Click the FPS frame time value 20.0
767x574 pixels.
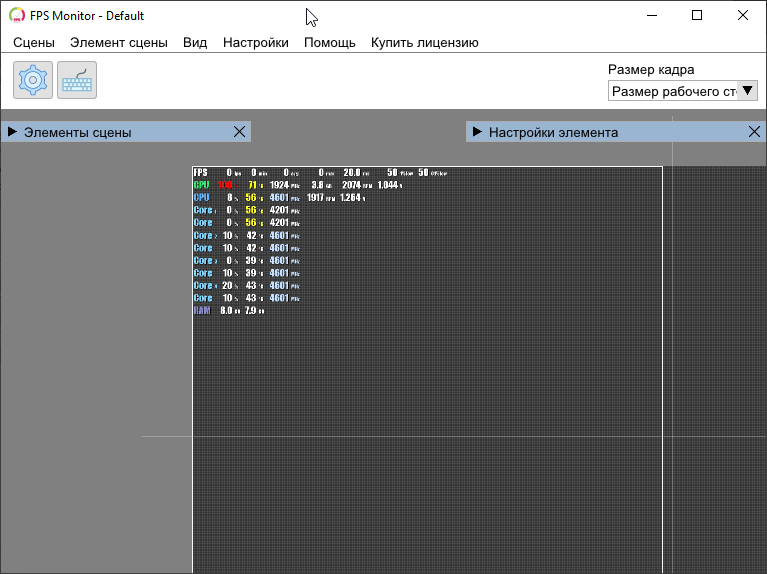[352, 172]
